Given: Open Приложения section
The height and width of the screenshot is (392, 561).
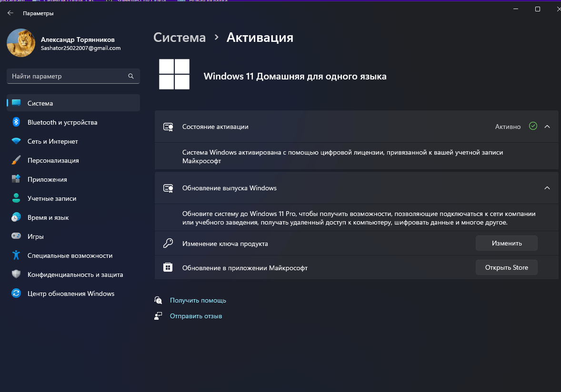Looking at the screenshot, I should (73, 179).
